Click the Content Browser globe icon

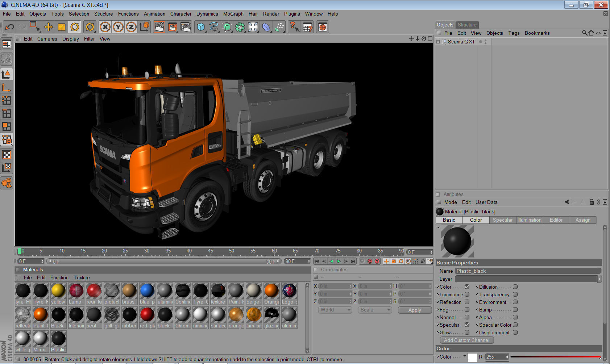click(323, 27)
